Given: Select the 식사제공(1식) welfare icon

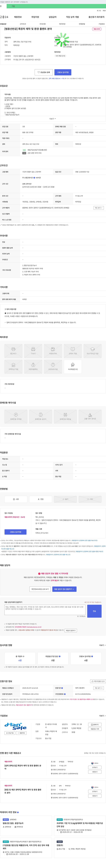Looking at the screenshot, I should click(73, 367).
